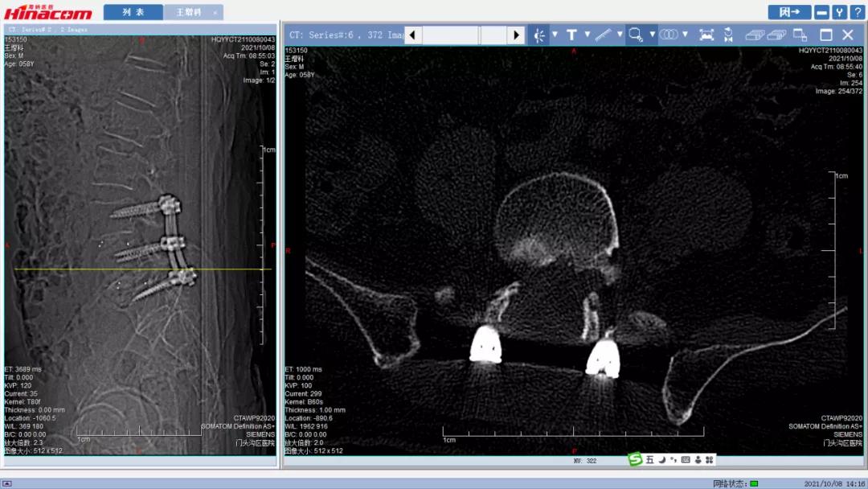
Task: Select the ruler measurement tool
Action: 604,35
